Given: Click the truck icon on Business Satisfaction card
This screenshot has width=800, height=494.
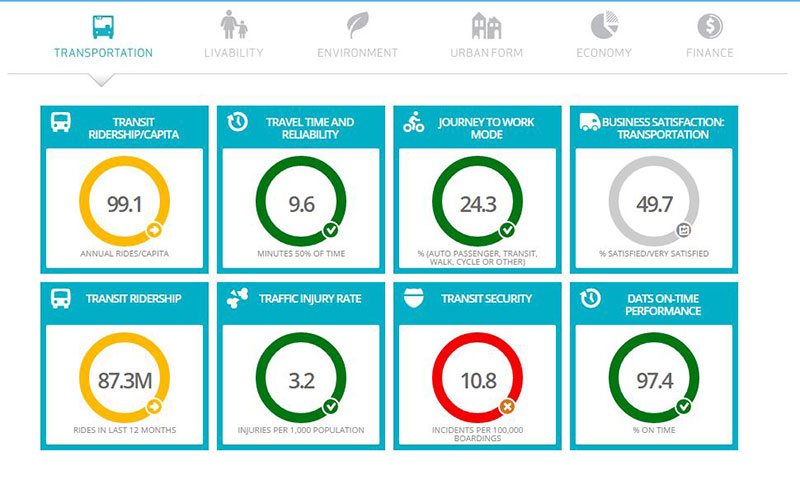Looking at the screenshot, I should [x=590, y=124].
